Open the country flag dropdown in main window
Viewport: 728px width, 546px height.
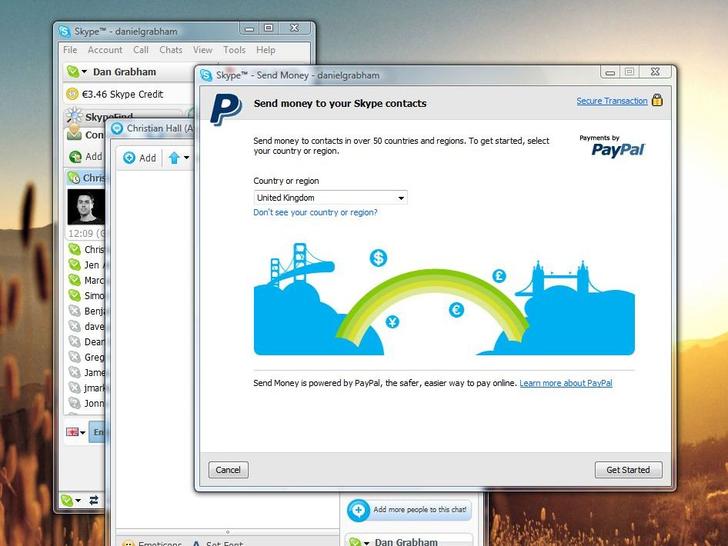tap(76, 432)
